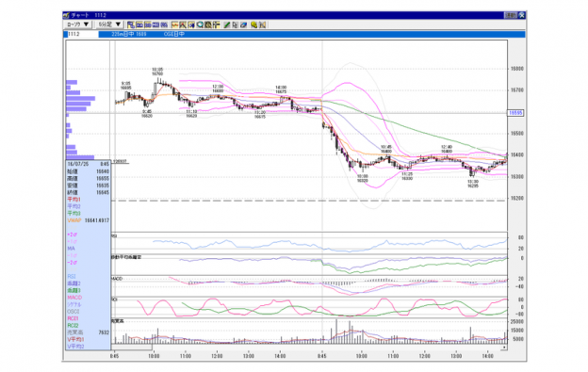This screenshot has height=372, width=588.
Task: Click the OSE日中 header label
Action: [174, 34]
